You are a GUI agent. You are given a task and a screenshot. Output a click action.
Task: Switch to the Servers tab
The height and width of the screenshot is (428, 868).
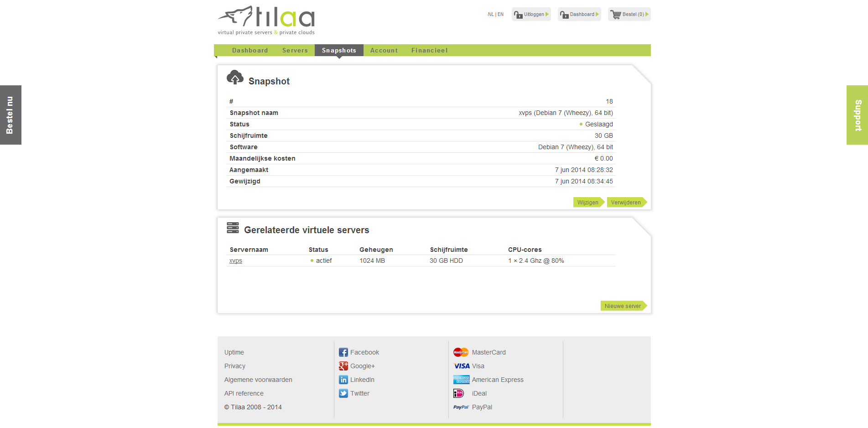tap(295, 50)
